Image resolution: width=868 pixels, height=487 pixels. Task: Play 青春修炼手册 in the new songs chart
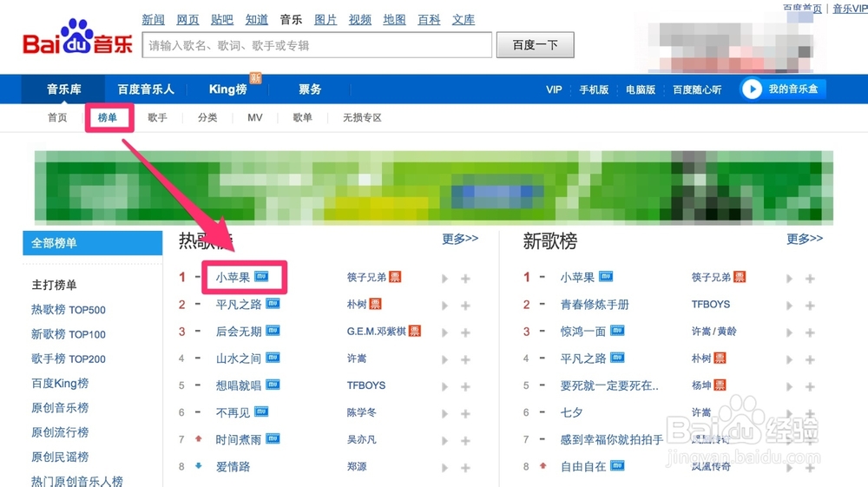click(789, 306)
